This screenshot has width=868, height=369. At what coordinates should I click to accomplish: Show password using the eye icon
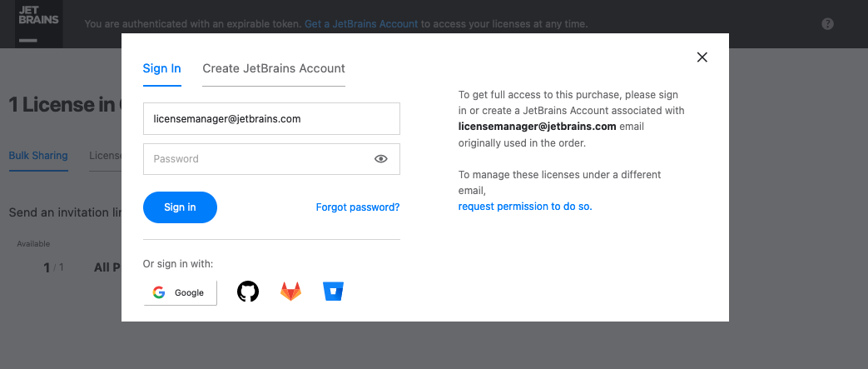coord(381,159)
